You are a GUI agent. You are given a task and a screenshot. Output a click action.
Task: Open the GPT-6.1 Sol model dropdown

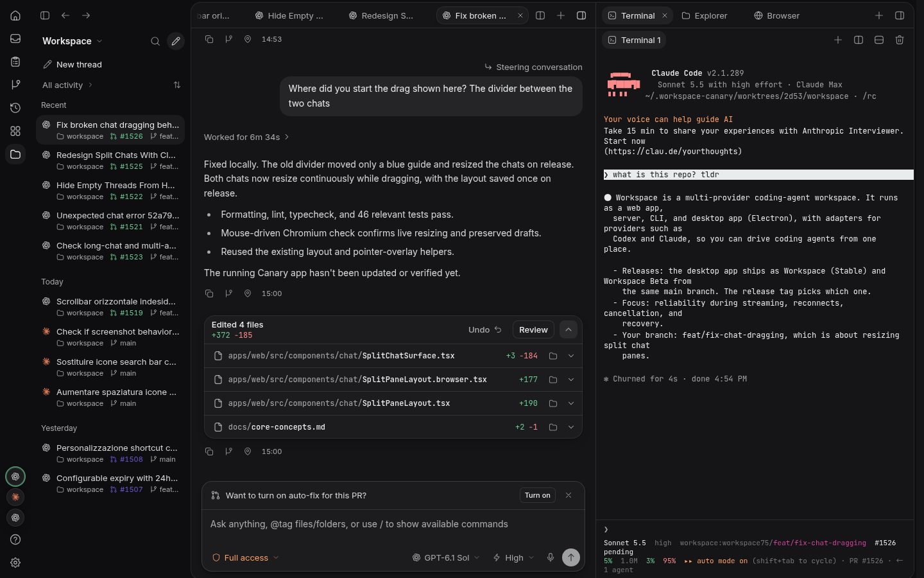point(446,557)
